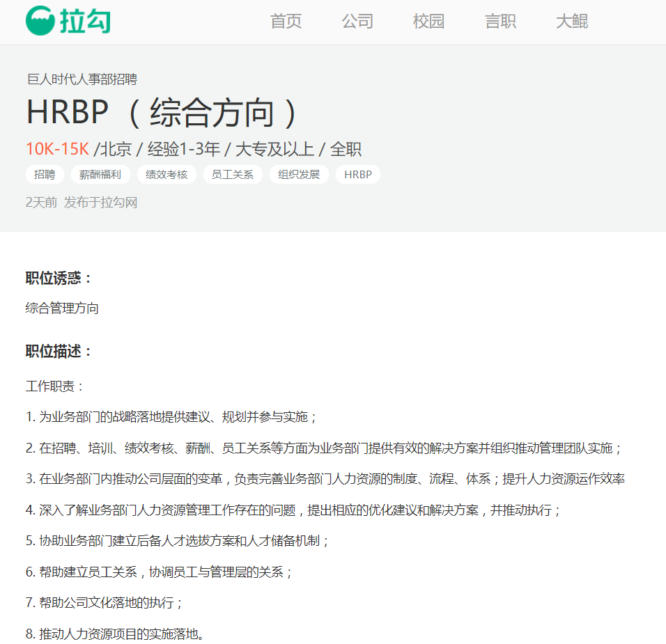Go to the 公司 navigation tab

357,22
